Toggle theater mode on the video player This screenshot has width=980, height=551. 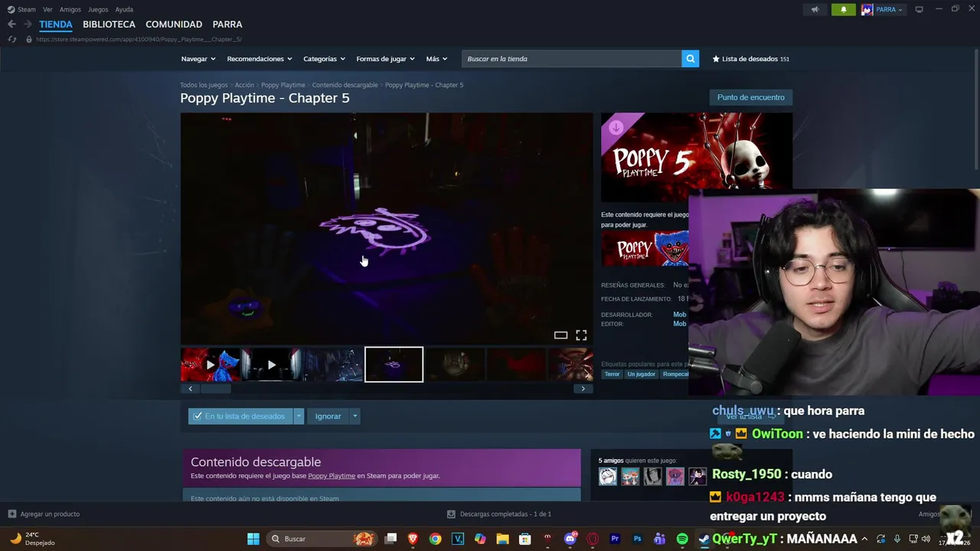[560, 335]
